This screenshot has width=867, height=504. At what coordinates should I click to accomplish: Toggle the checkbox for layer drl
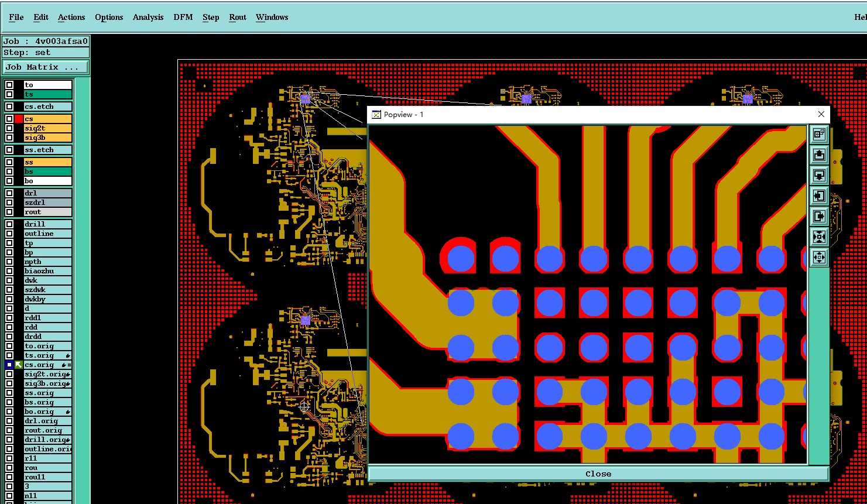[x=9, y=193]
